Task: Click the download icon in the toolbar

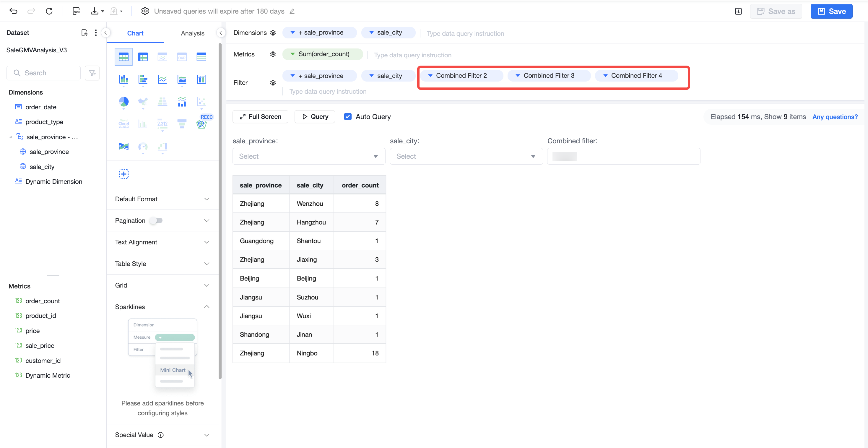Action: [95, 11]
